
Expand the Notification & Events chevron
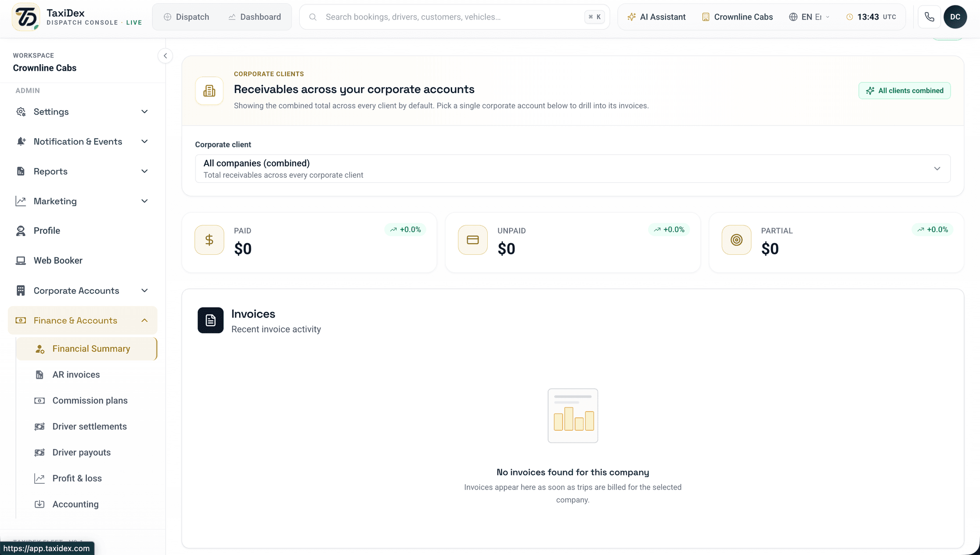(x=144, y=142)
